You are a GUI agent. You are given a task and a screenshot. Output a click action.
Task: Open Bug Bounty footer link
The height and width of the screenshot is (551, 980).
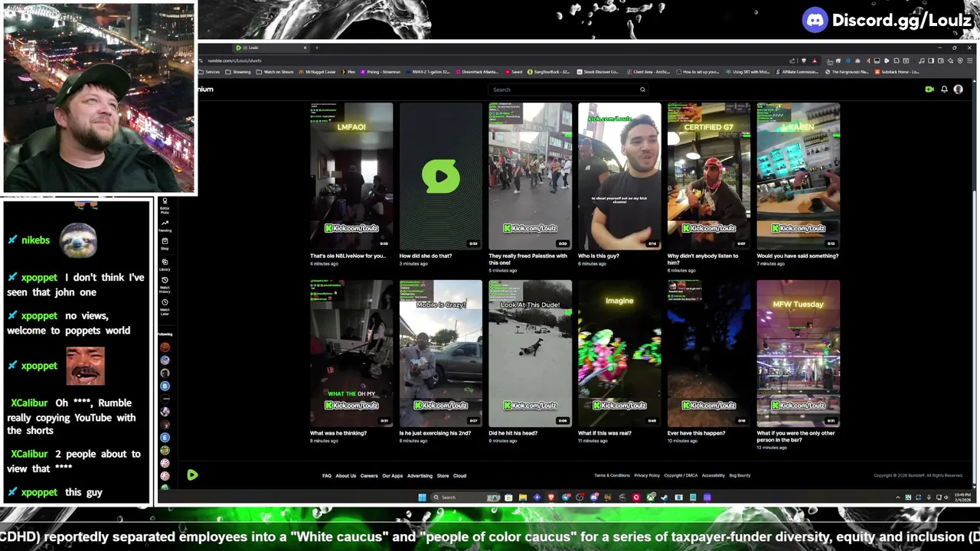[740, 476]
